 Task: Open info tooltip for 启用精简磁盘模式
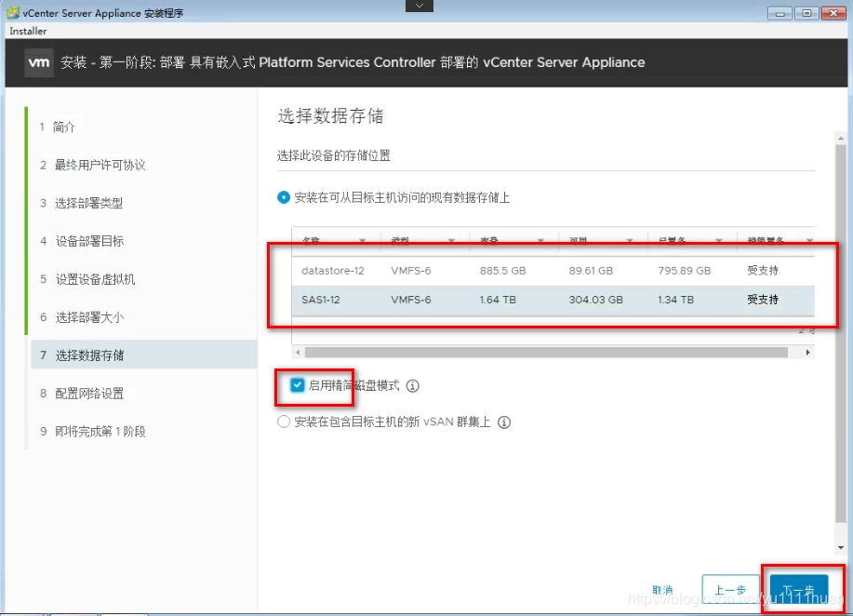[413, 386]
